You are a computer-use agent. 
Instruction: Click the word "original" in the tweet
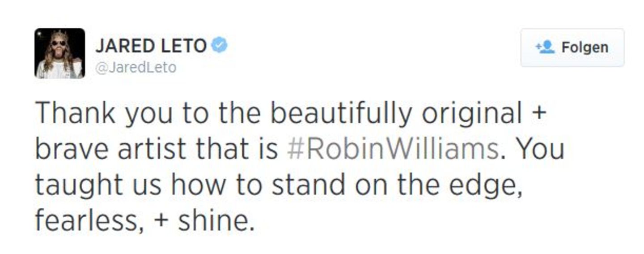pos(472,114)
